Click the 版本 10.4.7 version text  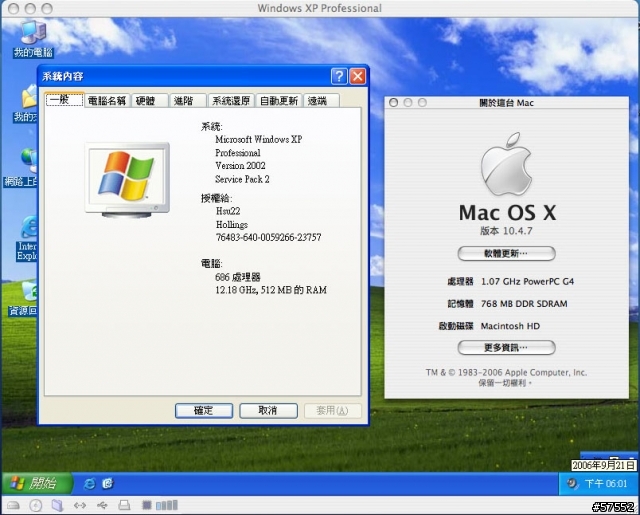(x=506, y=231)
